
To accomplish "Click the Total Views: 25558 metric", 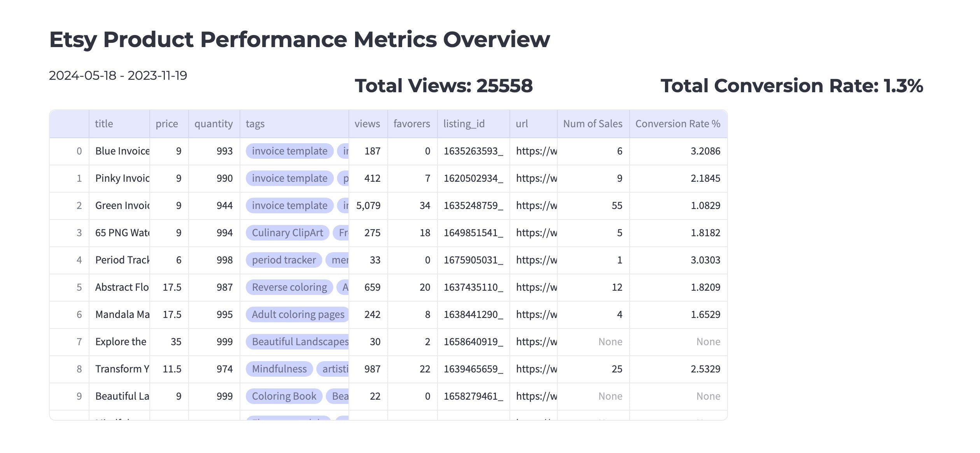I will click(444, 86).
